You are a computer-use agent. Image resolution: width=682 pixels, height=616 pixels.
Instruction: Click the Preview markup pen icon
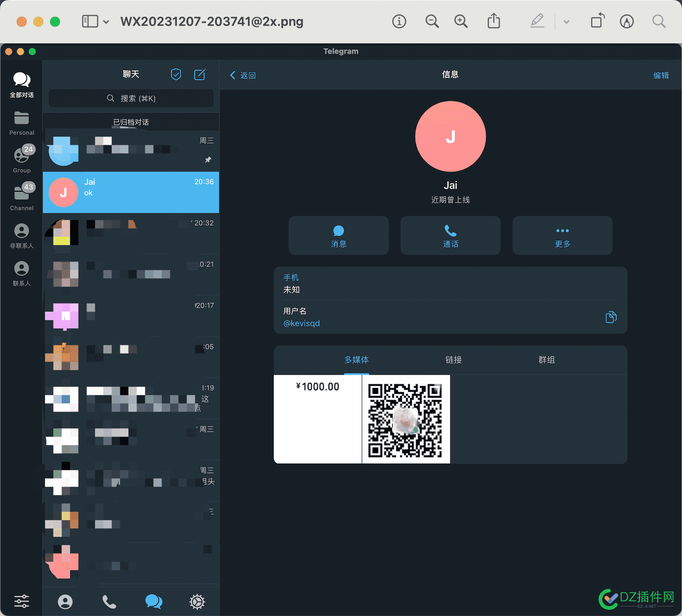pos(537,21)
